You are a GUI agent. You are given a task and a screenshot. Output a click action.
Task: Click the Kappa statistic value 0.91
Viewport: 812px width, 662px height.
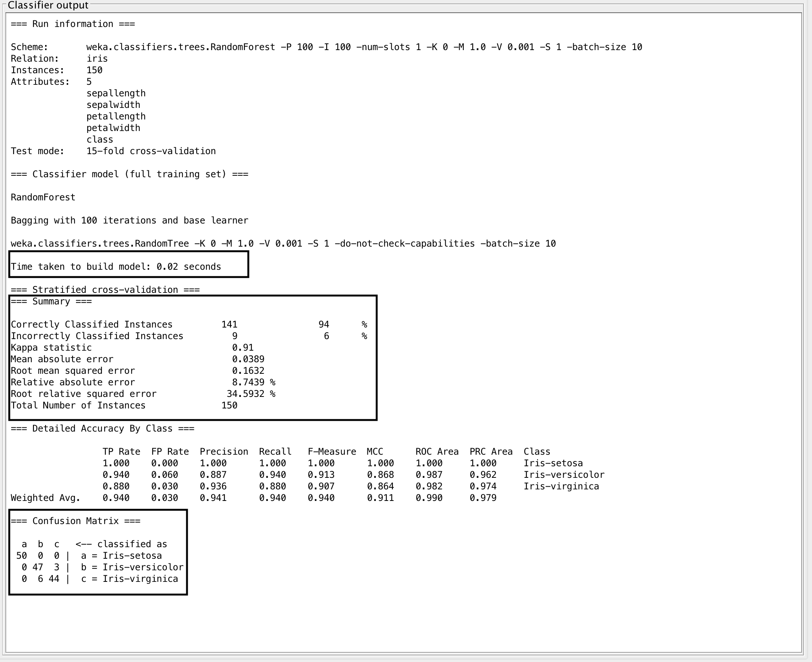(243, 348)
